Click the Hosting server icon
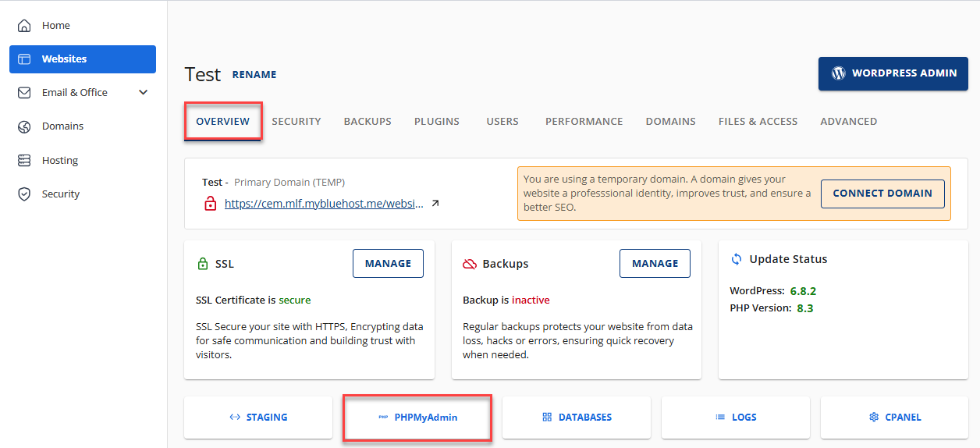The image size is (980, 448). pos(24,161)
